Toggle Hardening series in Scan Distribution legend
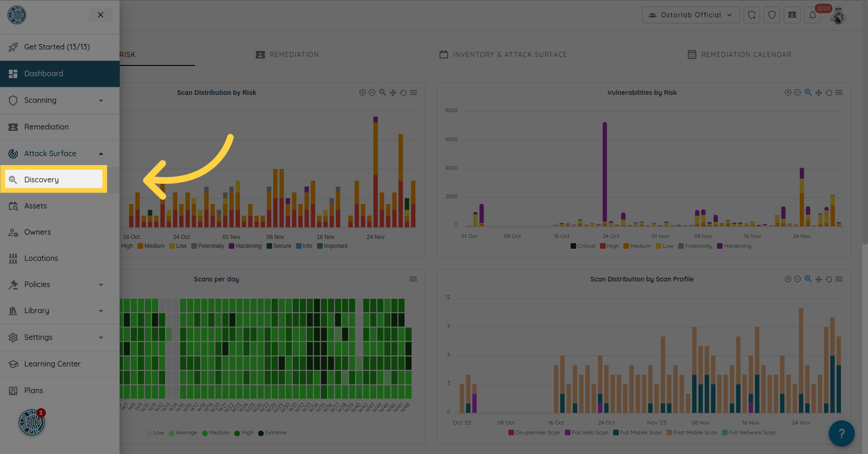Viewport: 868px width, 454px height. 245,246
